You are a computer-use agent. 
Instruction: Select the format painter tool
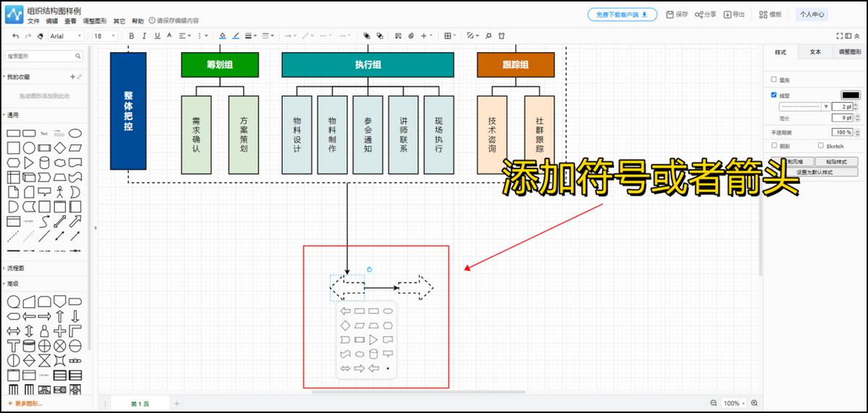(x=41, y=35)
